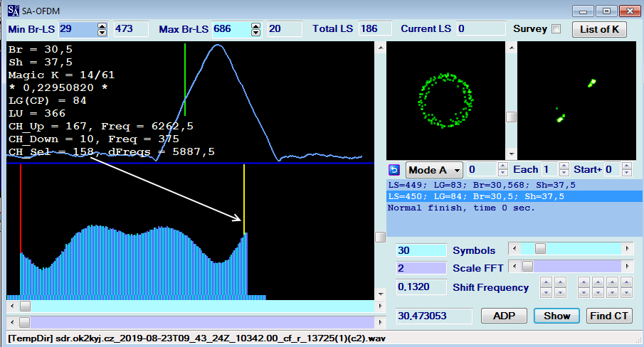Click the Scale FFT value field showing 2
This screenshot has width=644, height=347.
point(421,268)
